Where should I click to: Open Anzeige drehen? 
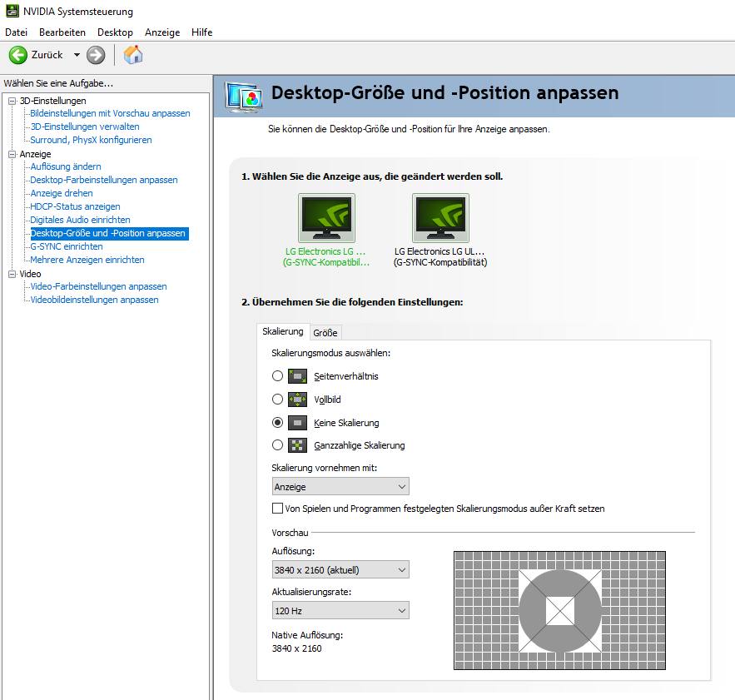pyautogui.click(x=62, y=193)
